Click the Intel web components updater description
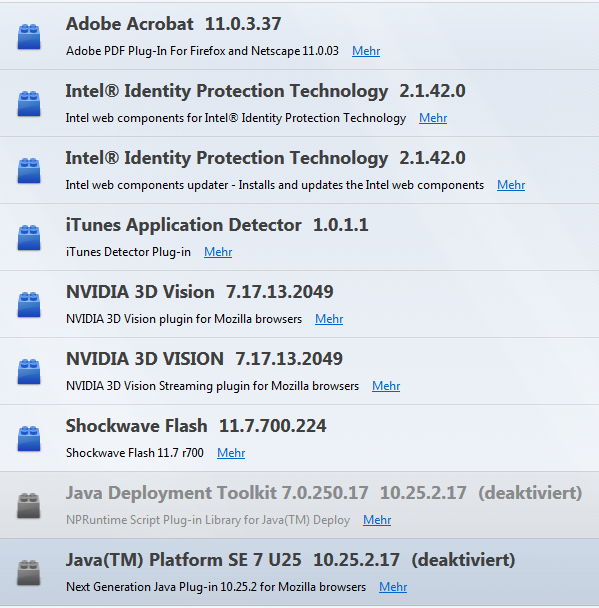Screen dimensions: 599x608 (274, 185)
